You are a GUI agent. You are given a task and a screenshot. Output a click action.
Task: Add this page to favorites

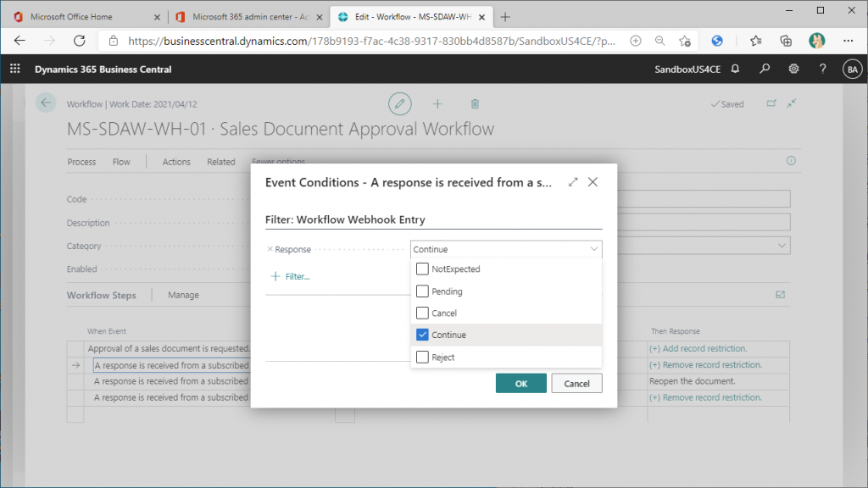685,41
